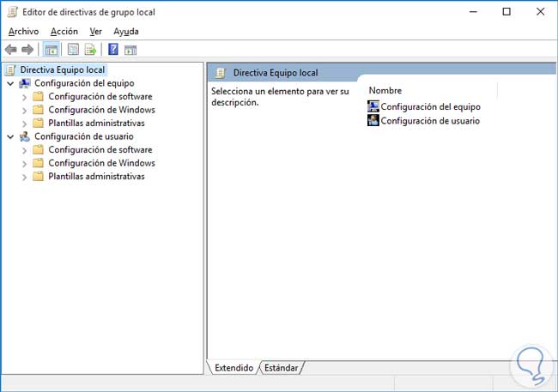Viewport: 558px width, 392px height.
Task: Select Configuración de usuario label in tree
Action: pos(83,136)
